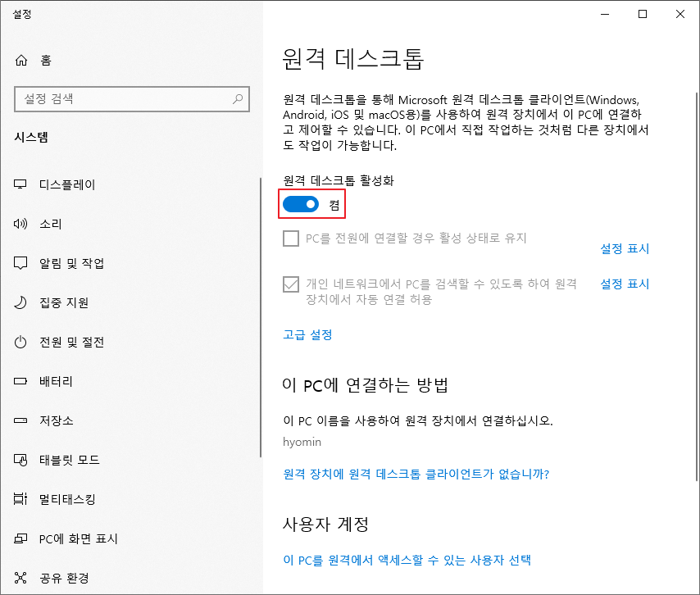Viewport: 700px width, 595px height.
Task: Toggle 원격 데스크톱 활성화 switch off
Action: 301,204
